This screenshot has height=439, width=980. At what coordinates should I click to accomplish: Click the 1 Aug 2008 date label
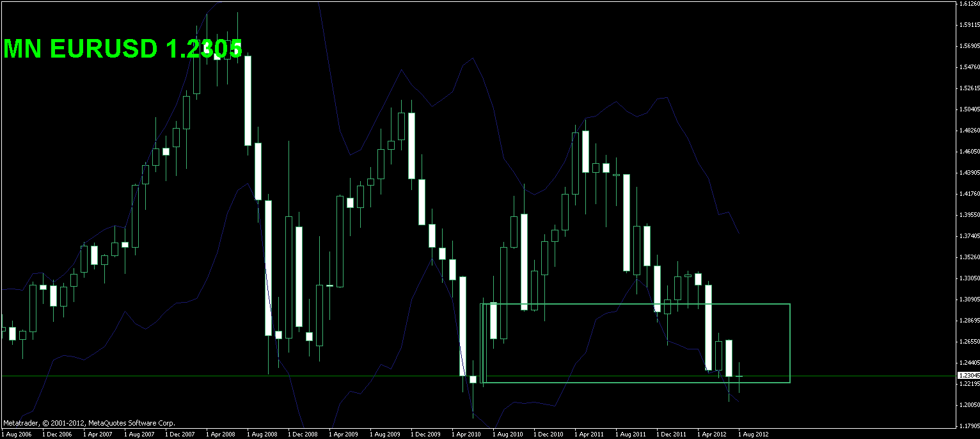[261, 434]
